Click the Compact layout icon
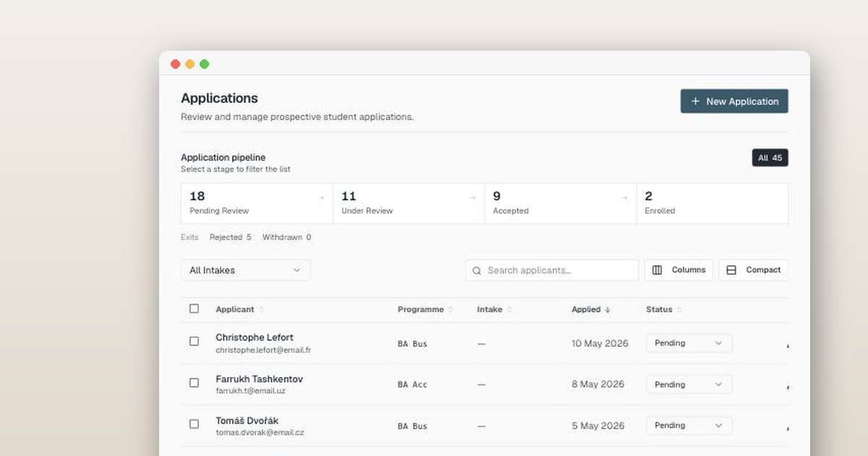 (731, 270)
